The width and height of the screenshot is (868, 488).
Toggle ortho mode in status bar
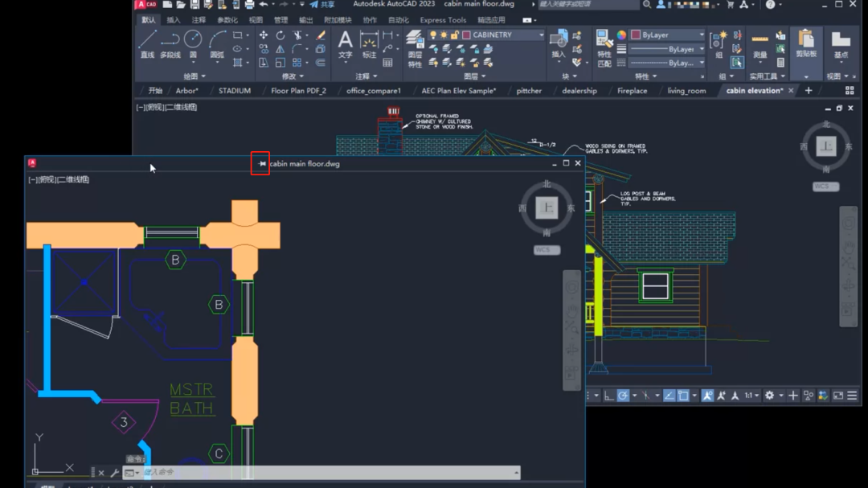tap(608, 396)
